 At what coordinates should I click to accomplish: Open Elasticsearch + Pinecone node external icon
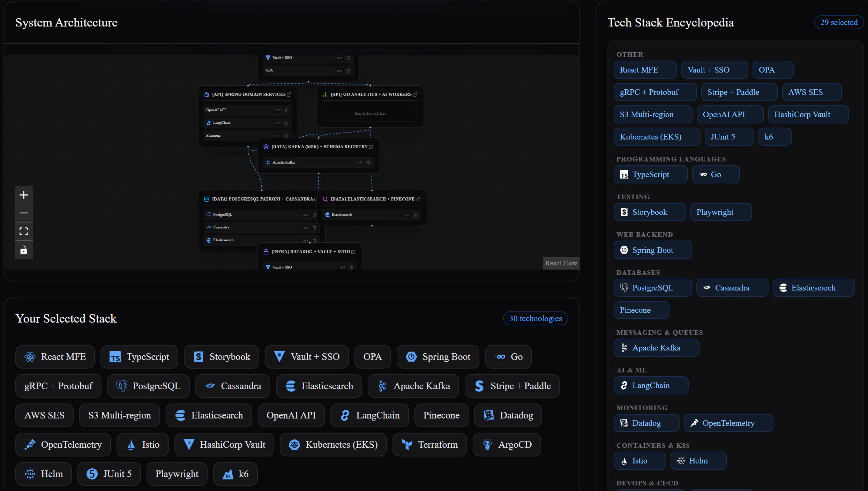[418, 199]
